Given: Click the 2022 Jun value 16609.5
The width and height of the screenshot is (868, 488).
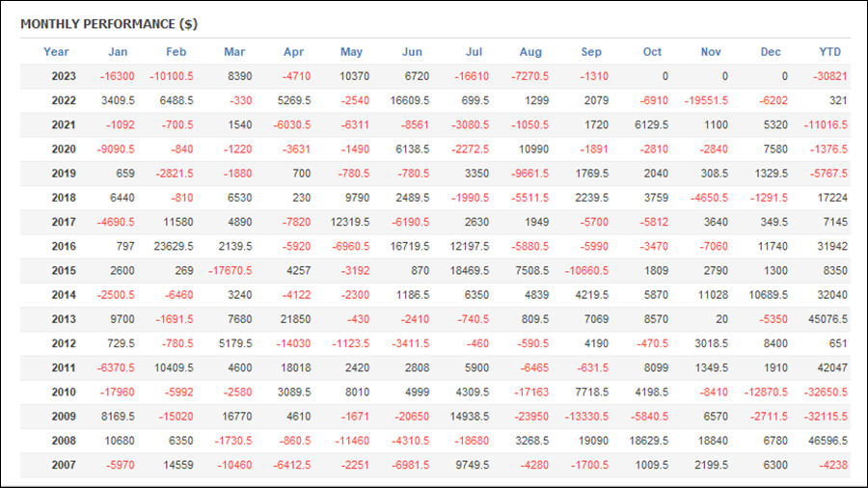Looking at the screenshot, I should [410, 100].
